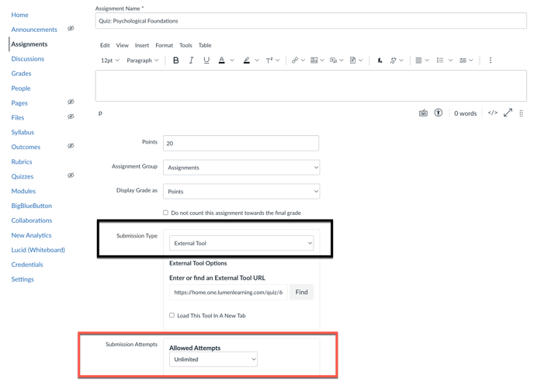Open Lucid (Whiteboard) link
Image resolution: width=534 pixels, height=392 pixels.
point(38,250)
